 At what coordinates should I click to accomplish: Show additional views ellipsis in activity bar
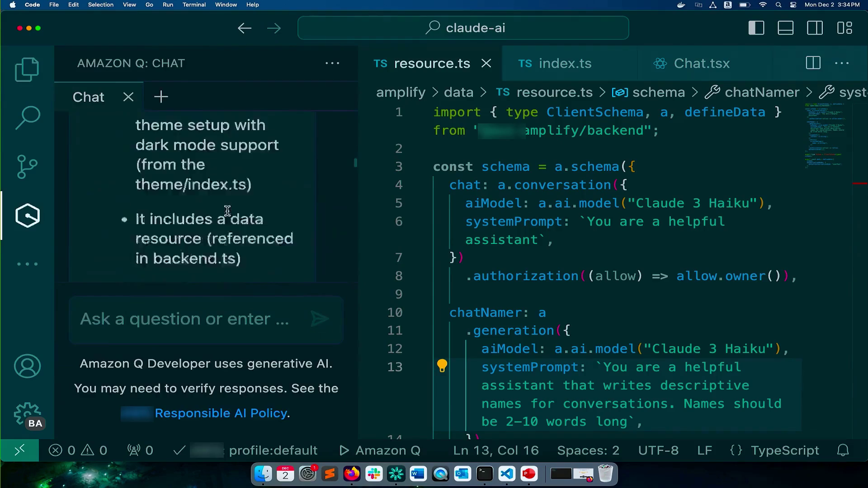click(x=27, y=264)
